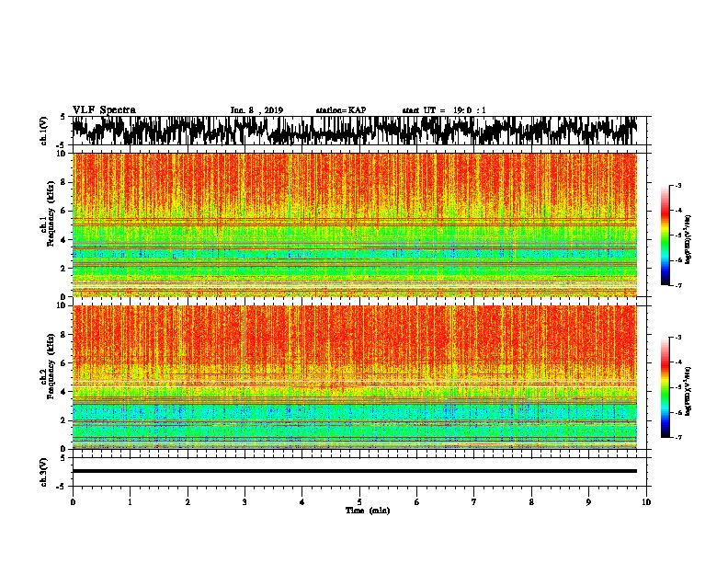728x563 pixels.
Task: Click the '-7' tick on ch.2 color bar
Action: (678, 437)
